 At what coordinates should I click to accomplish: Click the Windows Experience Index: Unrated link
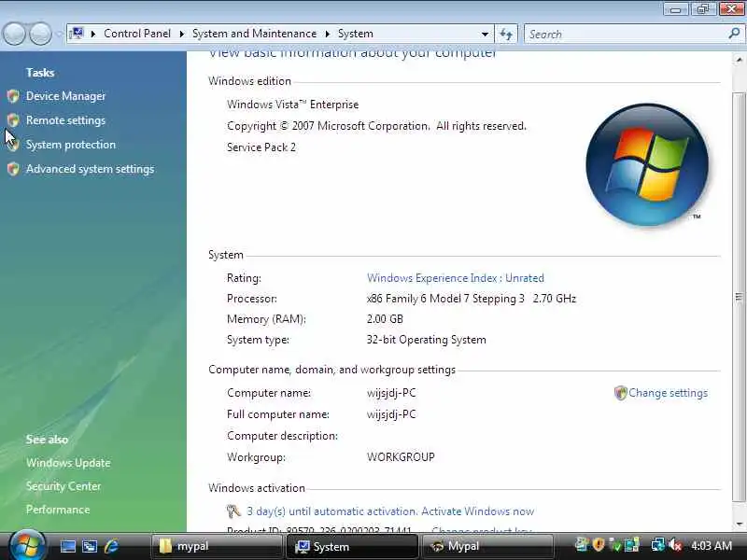tap(455, 278)
